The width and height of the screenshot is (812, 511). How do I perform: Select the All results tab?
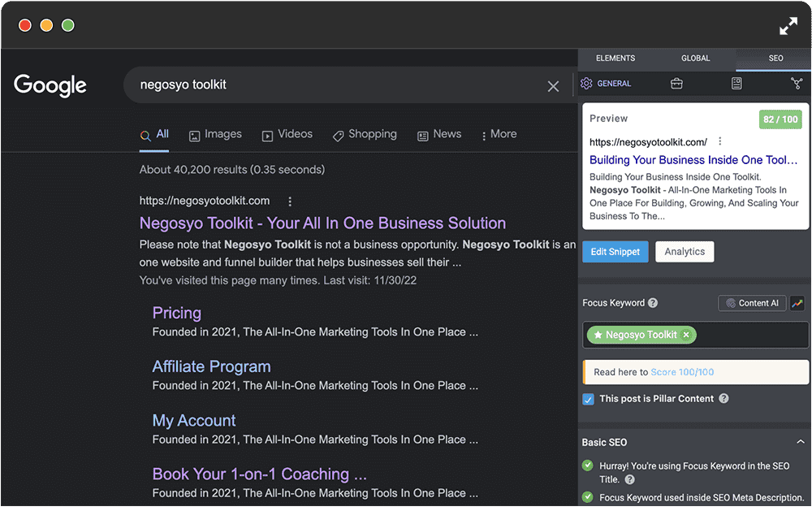pos(154,135)
